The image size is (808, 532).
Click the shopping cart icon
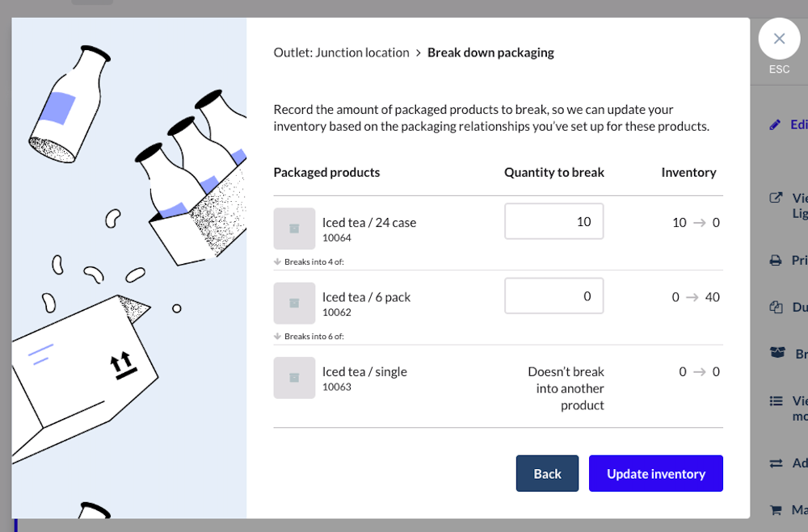coord(776,509)
